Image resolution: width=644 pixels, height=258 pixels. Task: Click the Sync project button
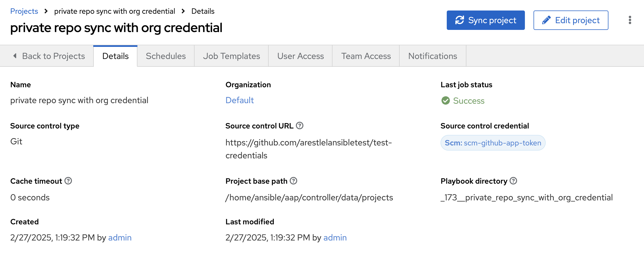pyautogui.click(x=486, y=20)
